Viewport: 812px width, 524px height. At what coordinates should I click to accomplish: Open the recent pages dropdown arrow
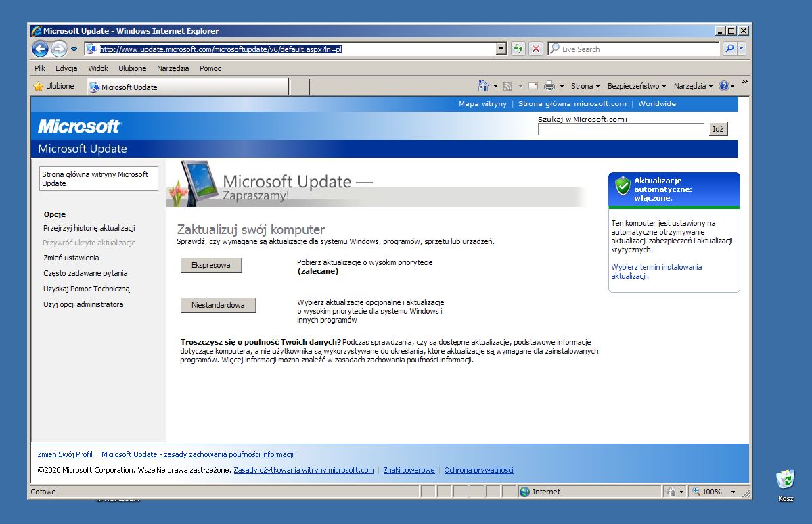click(x=74, y=49)
